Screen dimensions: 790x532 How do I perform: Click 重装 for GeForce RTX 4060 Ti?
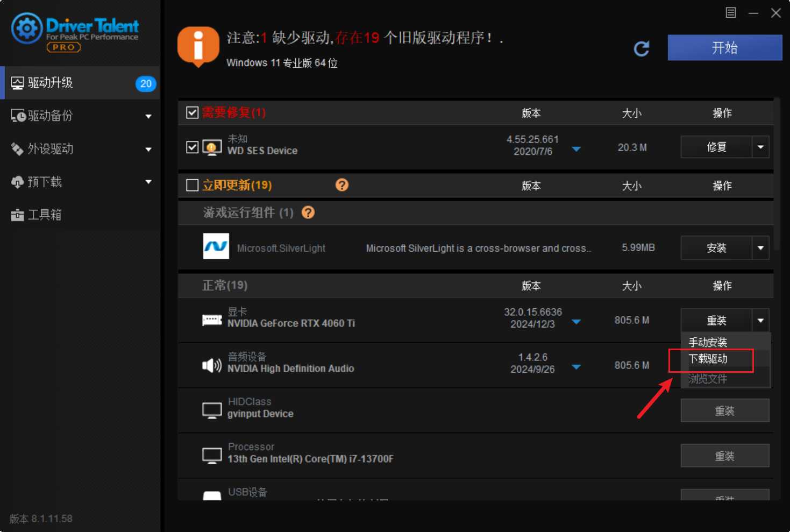pos(716,321)
